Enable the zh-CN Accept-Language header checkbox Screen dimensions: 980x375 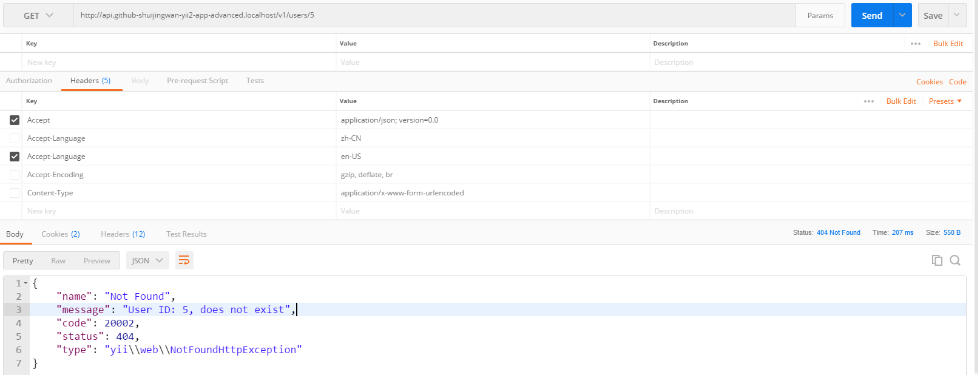[x=15, y=138]
